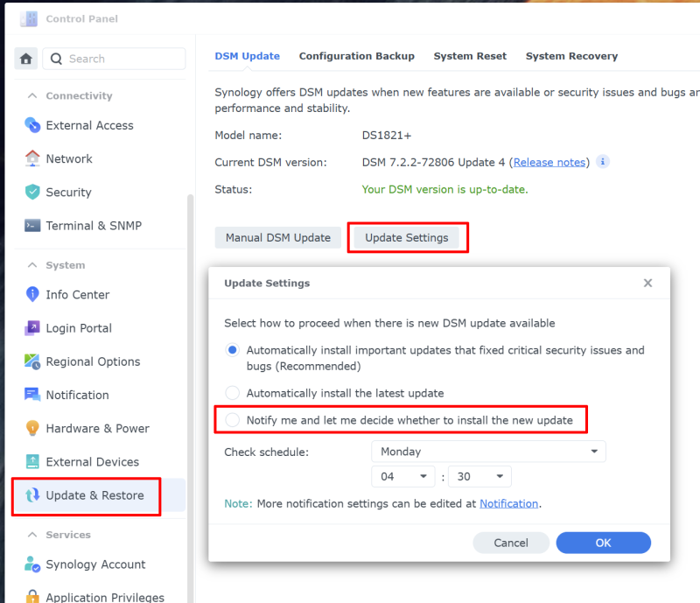Click the Network house icon
The height and width of the screenshot is (603, 700).
pyautogui.click(x=32, y=158)
